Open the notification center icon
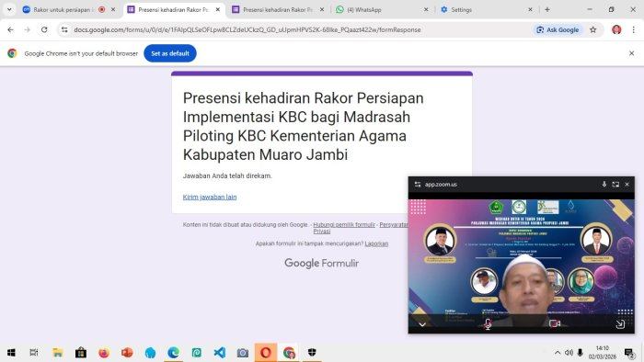 pyautogui.click(x=629, y=353)
